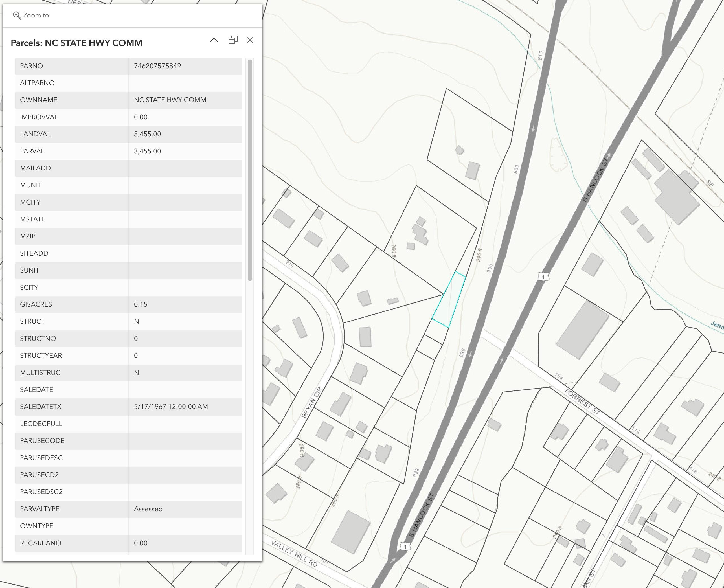Click the US 1 shield near Valley Hill Rd

[405, 546]
